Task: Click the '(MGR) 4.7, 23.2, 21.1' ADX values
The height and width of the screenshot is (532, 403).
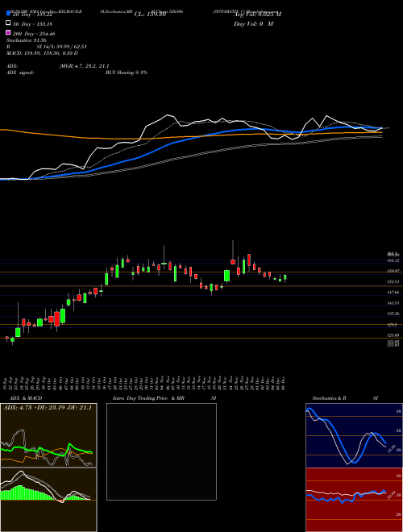Action: [85, 66]
